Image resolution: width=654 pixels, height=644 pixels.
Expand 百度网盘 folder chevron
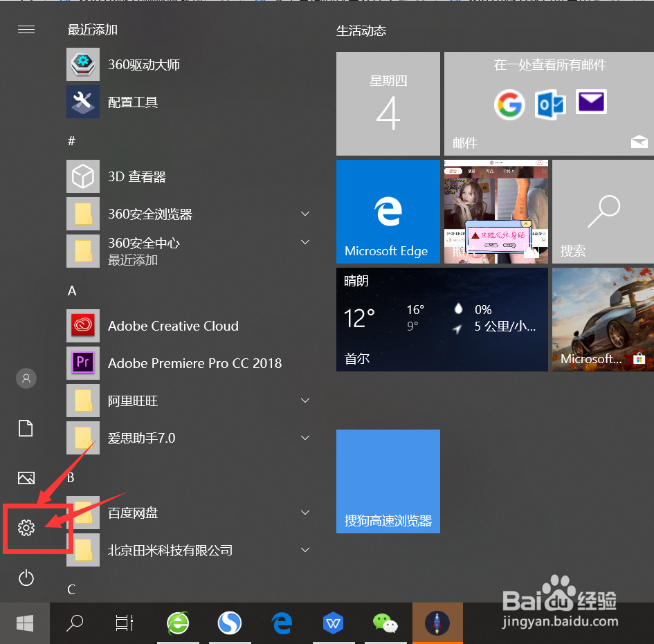[305, 513]
